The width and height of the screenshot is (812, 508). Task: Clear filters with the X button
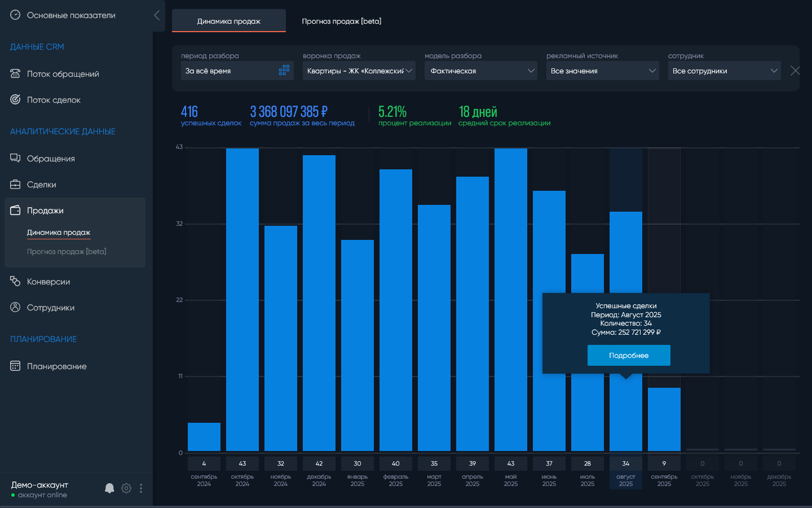(795, 71)
